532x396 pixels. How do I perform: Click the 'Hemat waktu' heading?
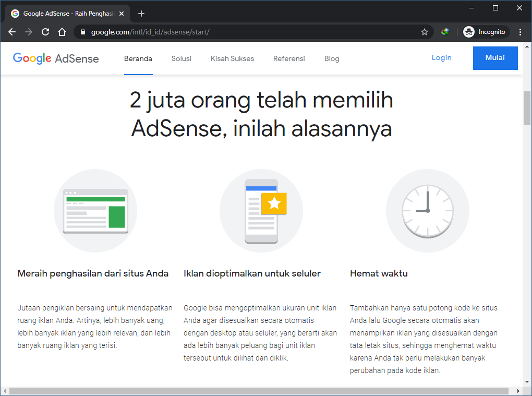click(379, 273)
